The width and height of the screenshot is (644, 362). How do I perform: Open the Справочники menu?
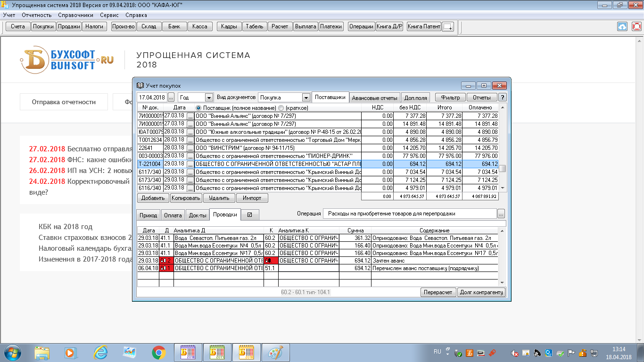tap(76, 15)
